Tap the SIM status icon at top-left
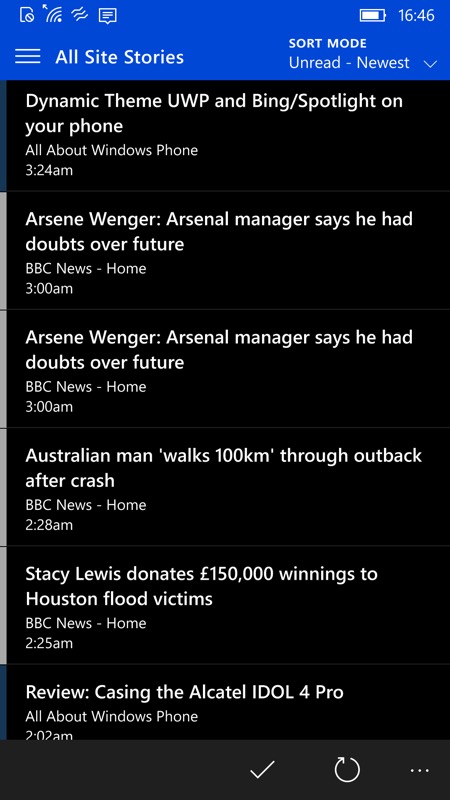This screenshot has width=450, height=800. coord(27,15)
